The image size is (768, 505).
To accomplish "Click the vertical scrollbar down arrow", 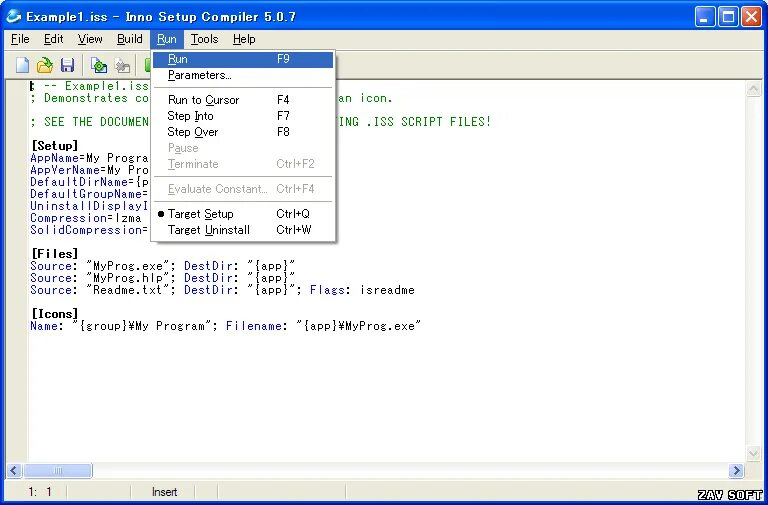I will click(753, 453).
